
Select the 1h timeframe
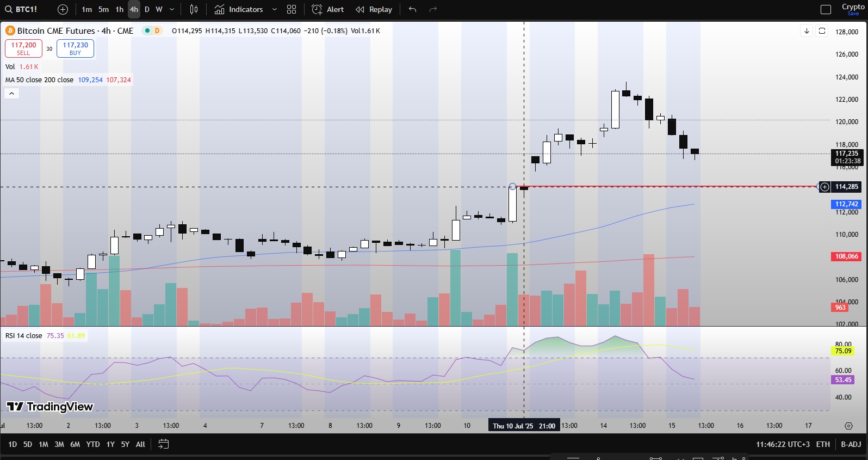(119, 9)
